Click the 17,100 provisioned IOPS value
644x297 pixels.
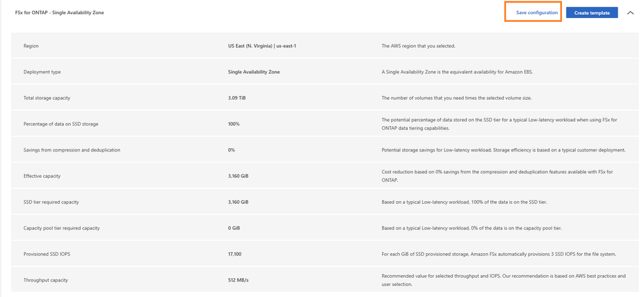point(235,254)
